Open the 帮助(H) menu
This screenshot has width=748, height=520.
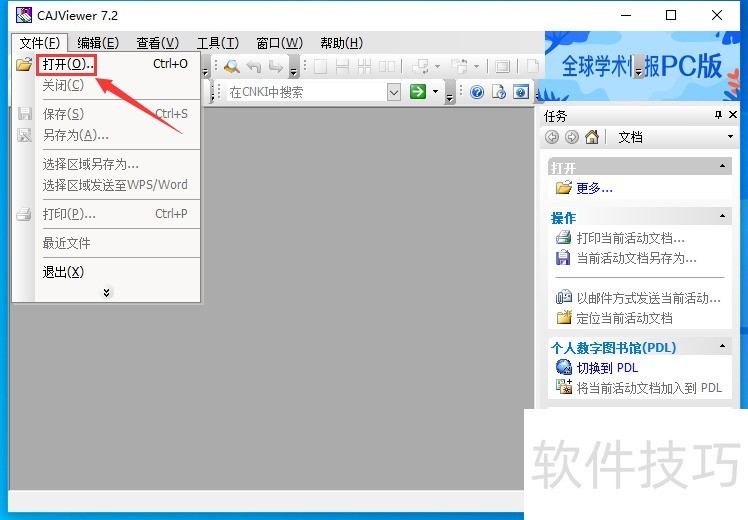coord(342,43)
